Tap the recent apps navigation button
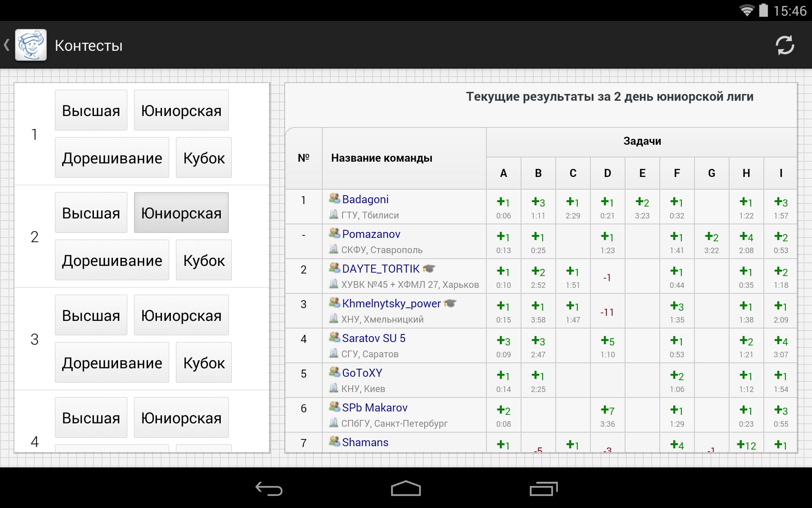Screen dimensions: 812x508 click(x=543, y=489)
